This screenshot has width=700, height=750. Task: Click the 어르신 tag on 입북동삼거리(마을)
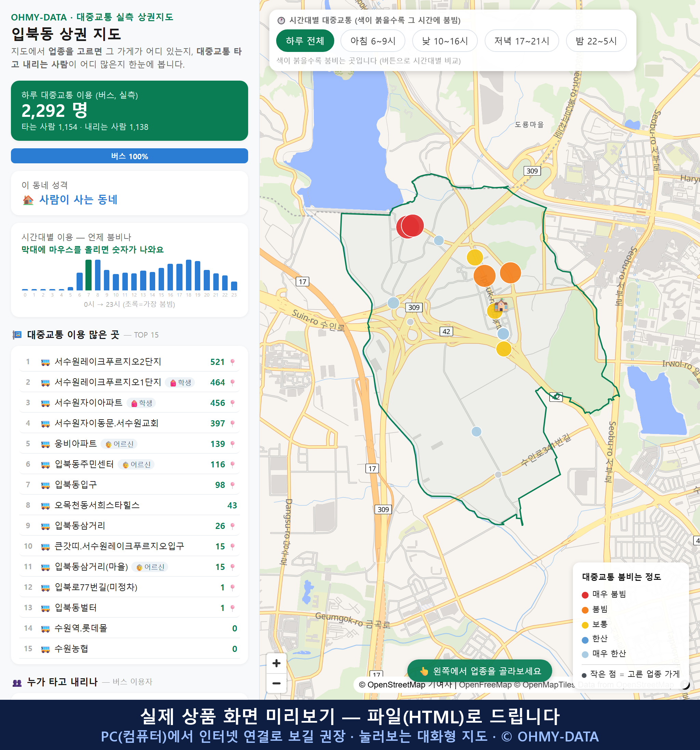coord(150,567)
